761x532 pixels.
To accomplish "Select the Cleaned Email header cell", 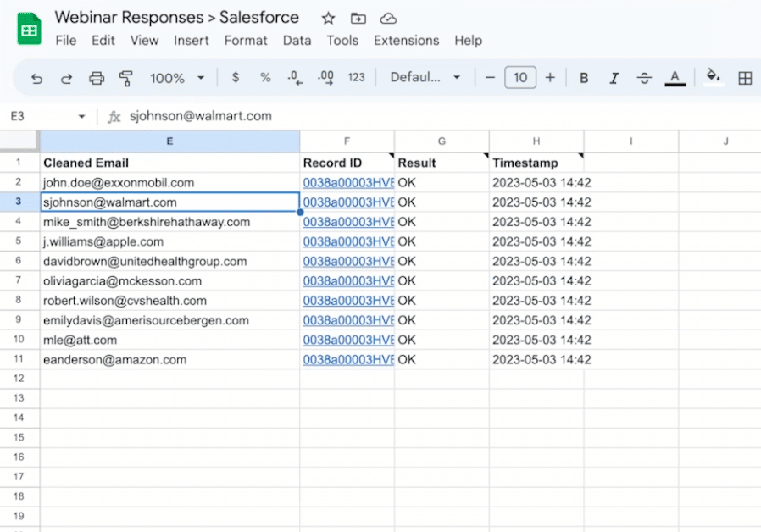I will point(169,163).
